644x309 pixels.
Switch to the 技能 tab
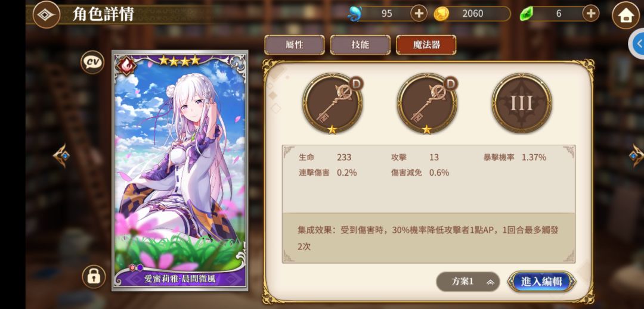coord(360,45)
